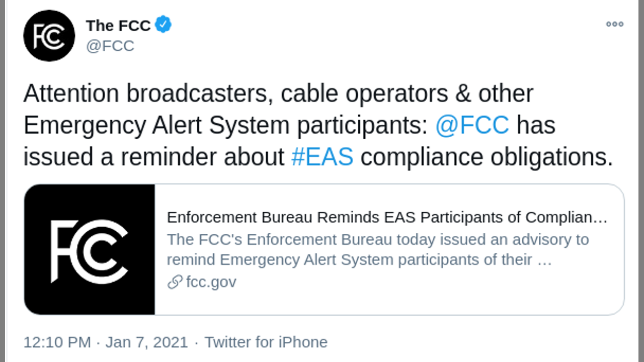644x362 pixels.
Task: Click the fcc.gov domain text
Action: click(x=211, y=282)
